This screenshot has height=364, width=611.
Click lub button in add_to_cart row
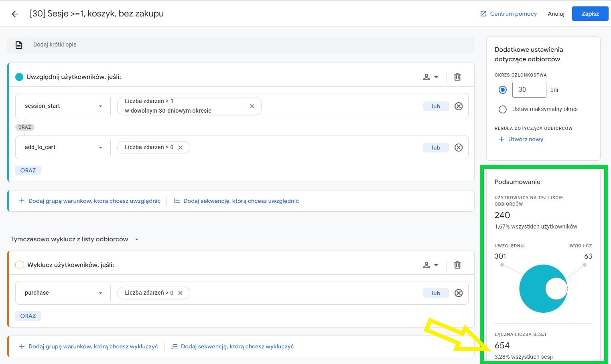click(x=436, y=148)
